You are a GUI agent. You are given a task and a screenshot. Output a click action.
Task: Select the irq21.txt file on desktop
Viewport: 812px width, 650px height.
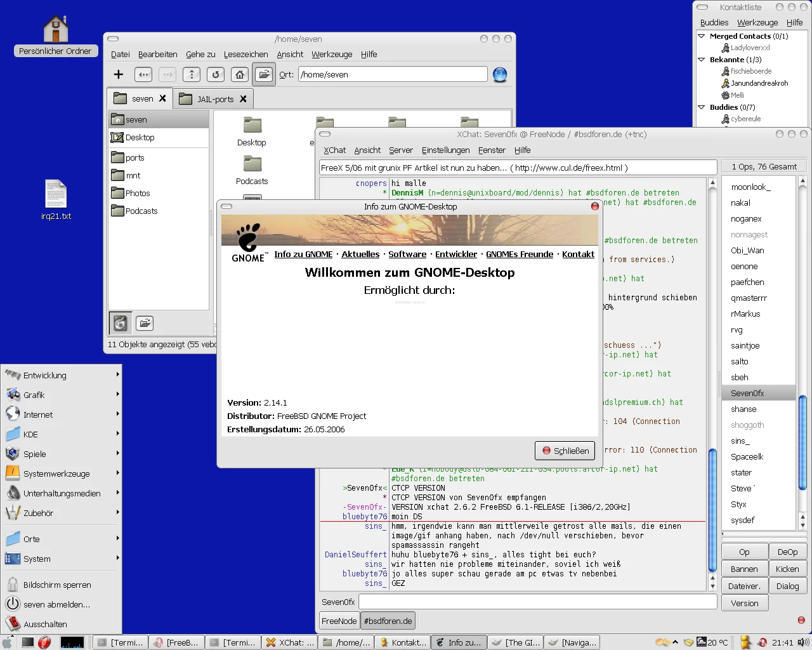coord(56,199)
